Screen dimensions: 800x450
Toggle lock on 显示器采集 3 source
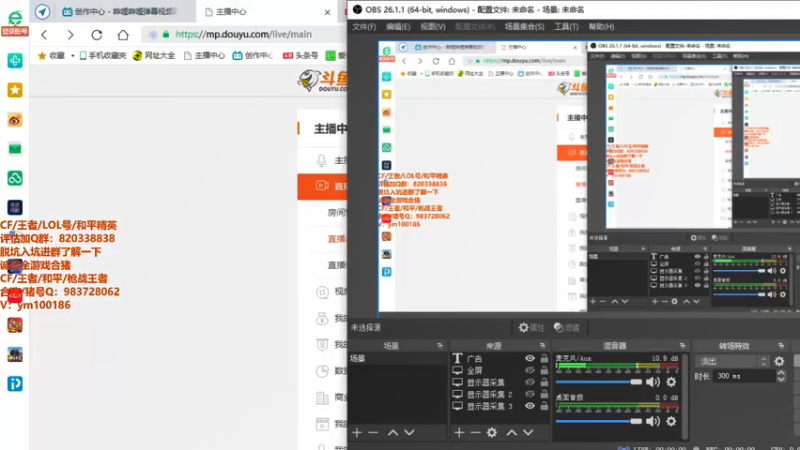[x=544, y=406]
